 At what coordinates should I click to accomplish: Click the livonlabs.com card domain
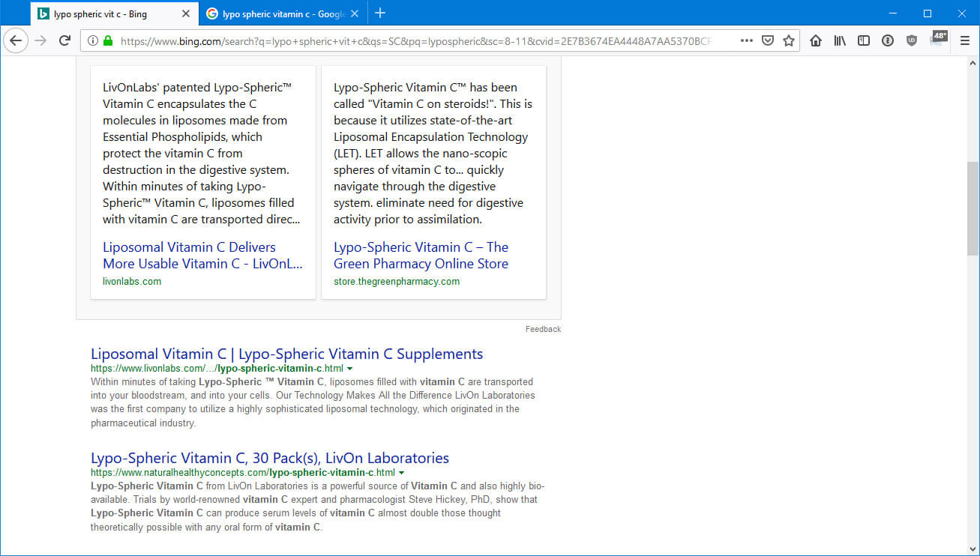(132, 282)
